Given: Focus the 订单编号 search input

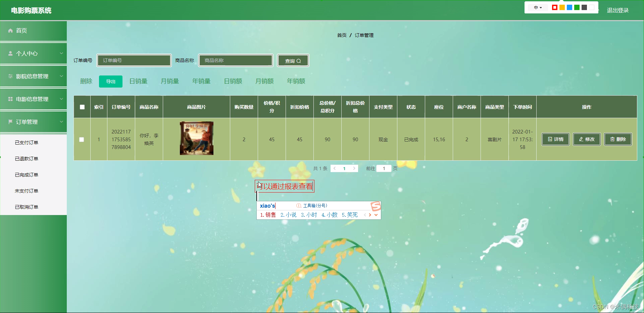Looking at the screenshot, I should 134,60.
